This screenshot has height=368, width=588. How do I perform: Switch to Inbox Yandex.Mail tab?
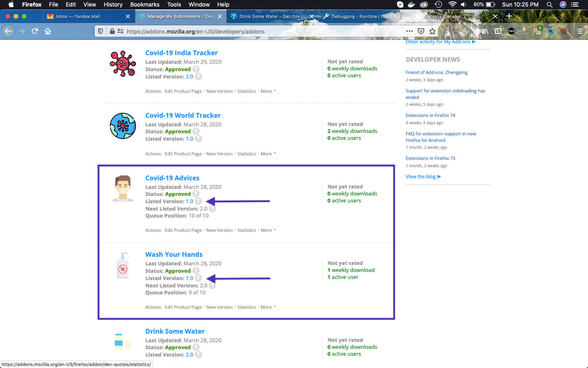[x=89, y=16]
